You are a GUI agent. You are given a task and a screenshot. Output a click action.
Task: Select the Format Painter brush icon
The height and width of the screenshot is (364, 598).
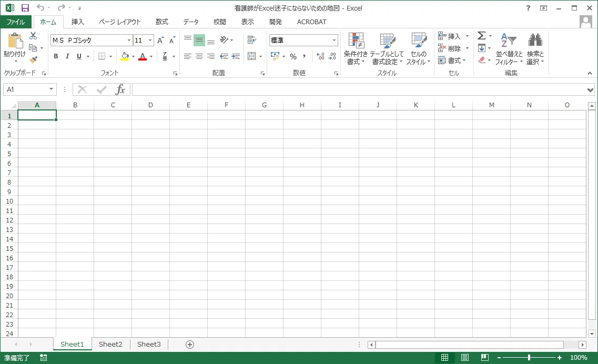(33, 59)
